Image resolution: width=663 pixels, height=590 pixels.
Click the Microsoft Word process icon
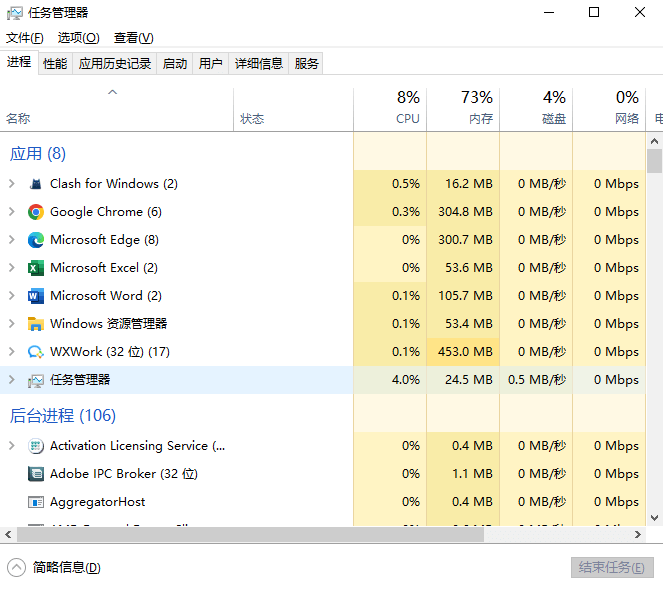click(x=36, y=296)
